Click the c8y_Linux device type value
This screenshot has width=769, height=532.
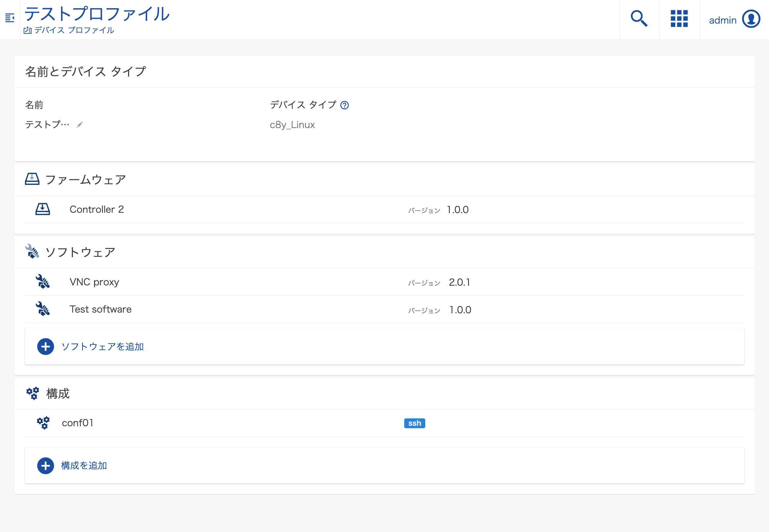[x=292, y=125]
